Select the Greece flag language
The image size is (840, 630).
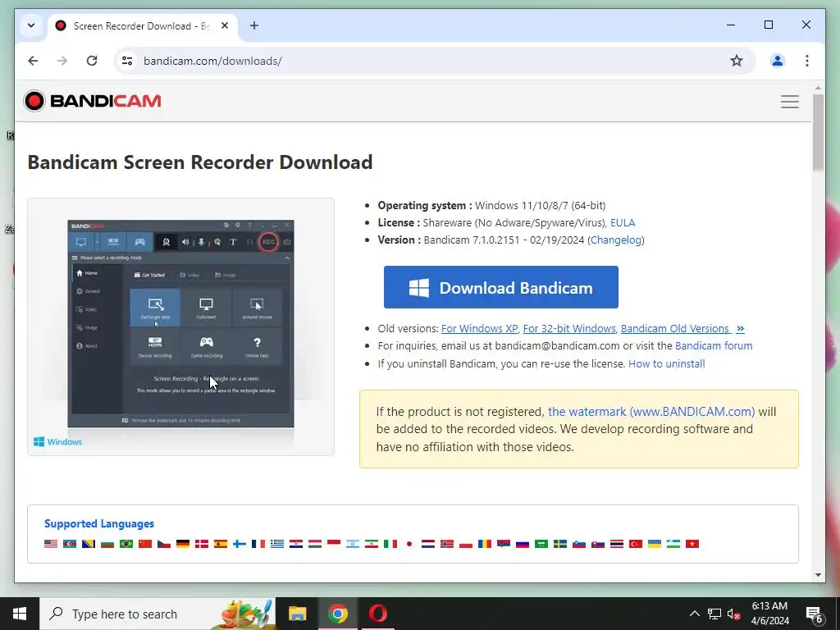[277, 544]
